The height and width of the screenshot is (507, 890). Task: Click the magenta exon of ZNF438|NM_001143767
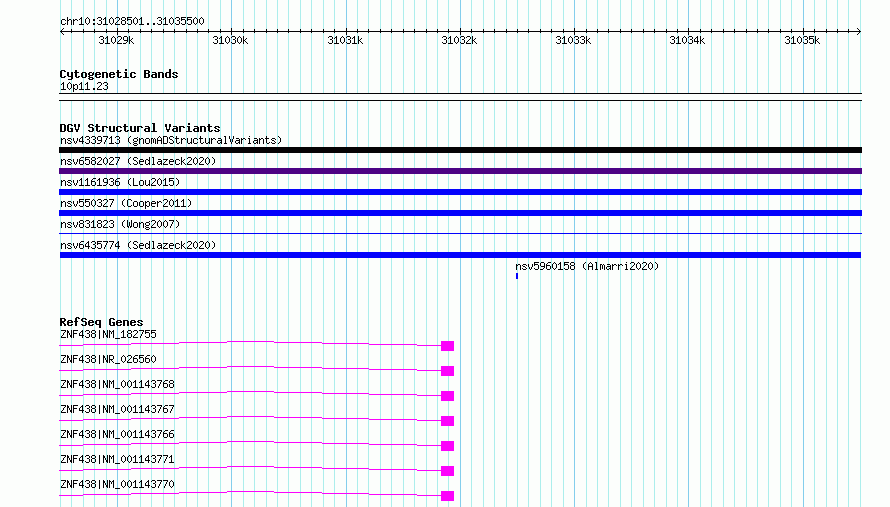pos(447,421)
